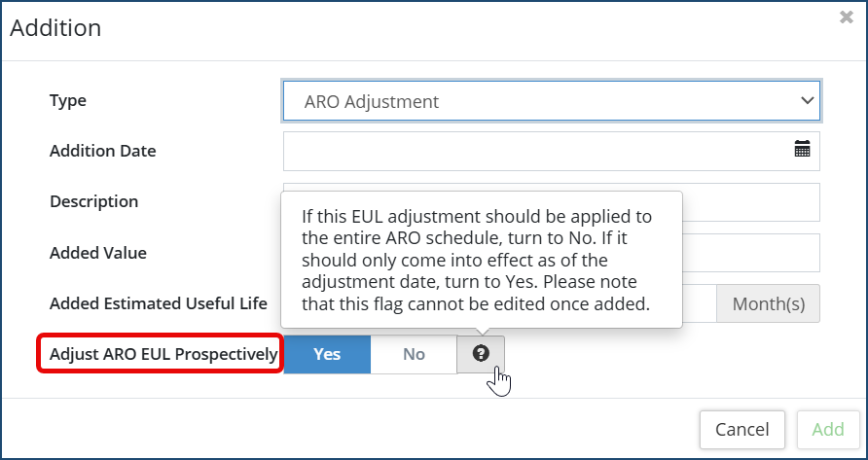
Task: Click the Addition dialog title
Action: point(55,27)
